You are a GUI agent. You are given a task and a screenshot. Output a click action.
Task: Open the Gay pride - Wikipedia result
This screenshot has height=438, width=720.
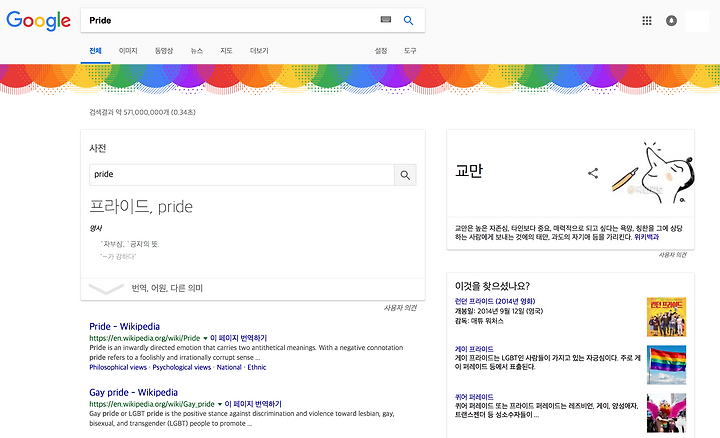(133, 393)
